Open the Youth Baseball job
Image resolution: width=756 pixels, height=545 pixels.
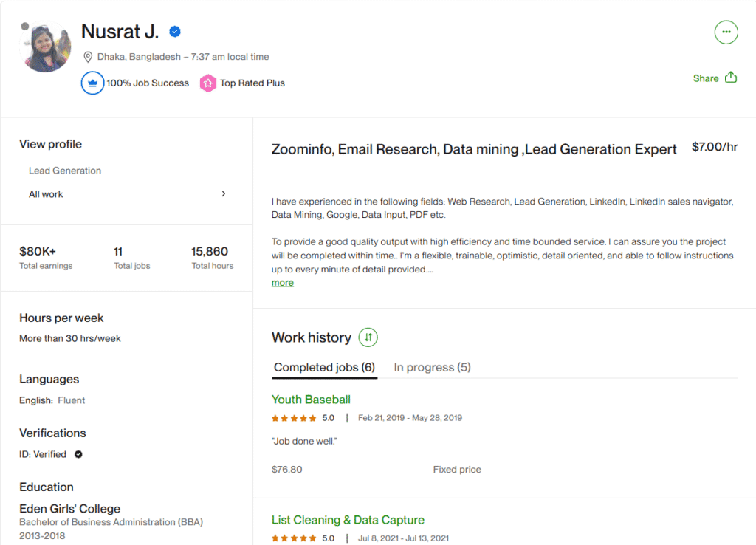click(311, 400)
